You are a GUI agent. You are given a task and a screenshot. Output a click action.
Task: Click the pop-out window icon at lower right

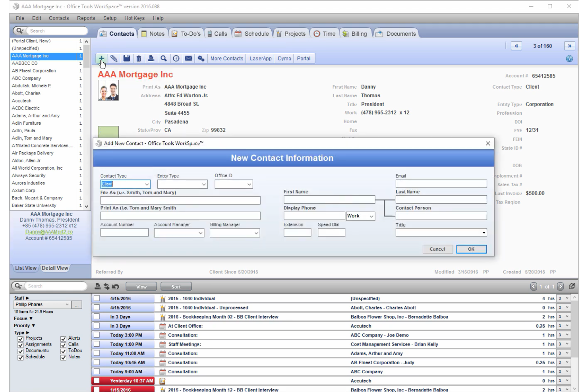point(572,286)
